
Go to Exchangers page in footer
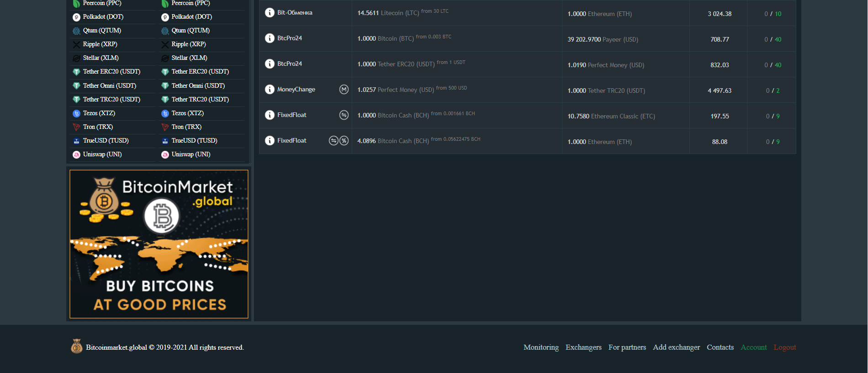point(583,347)
